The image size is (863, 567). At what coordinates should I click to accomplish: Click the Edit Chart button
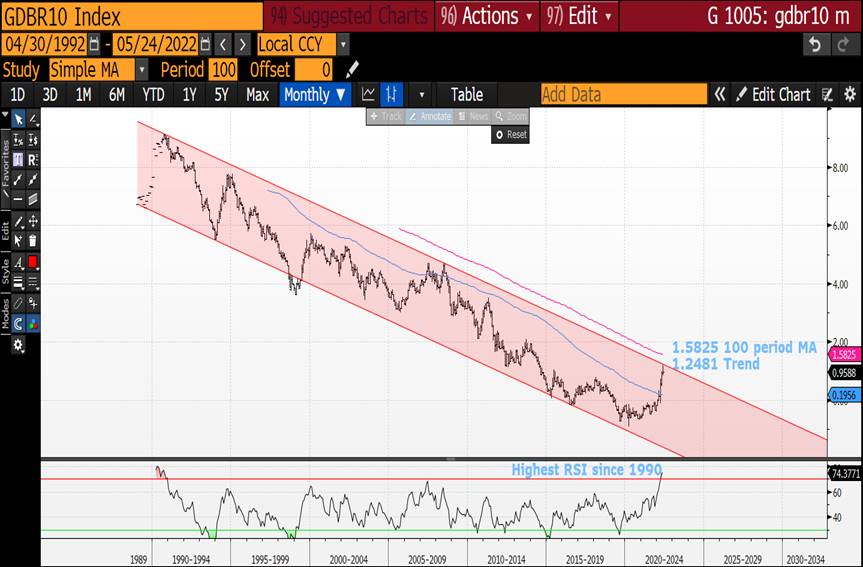[x=773, y=94]
